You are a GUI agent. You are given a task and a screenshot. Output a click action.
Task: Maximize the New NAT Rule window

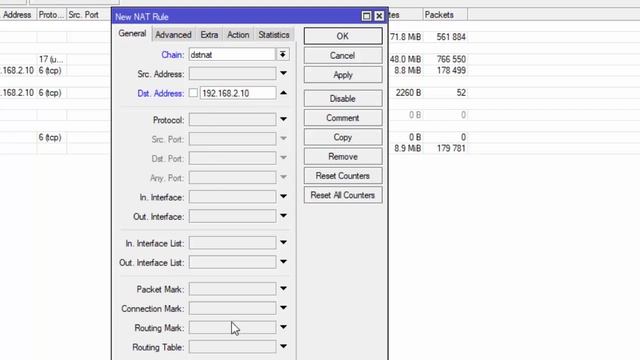(366, 16)
